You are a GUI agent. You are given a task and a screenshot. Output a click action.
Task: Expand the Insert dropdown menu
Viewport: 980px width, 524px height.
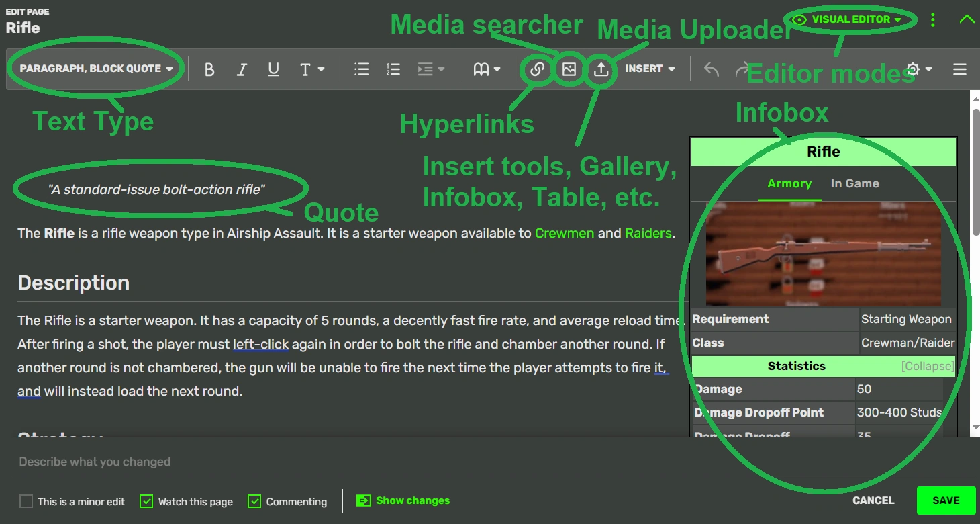click(x=650, y=69)
